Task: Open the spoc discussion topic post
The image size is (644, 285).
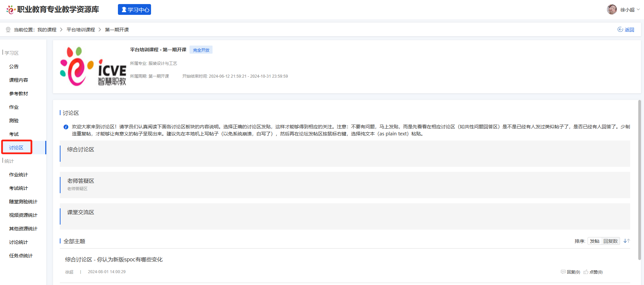Action: [x=114, y=259]
